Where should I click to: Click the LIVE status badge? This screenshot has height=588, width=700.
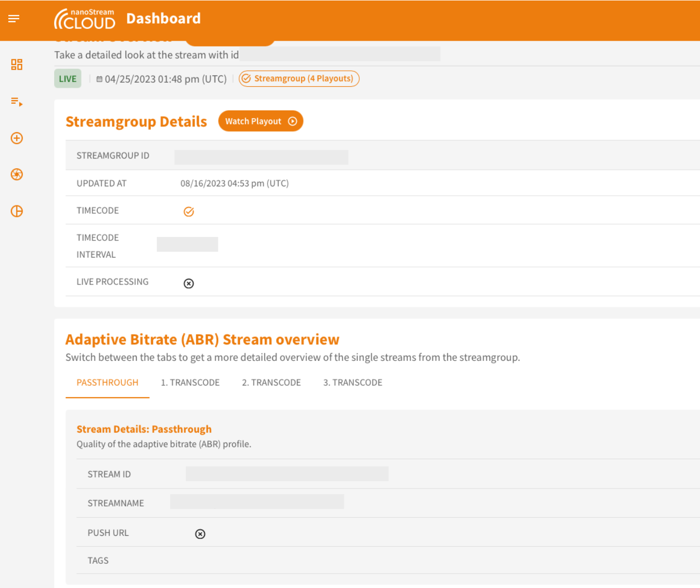68,79
